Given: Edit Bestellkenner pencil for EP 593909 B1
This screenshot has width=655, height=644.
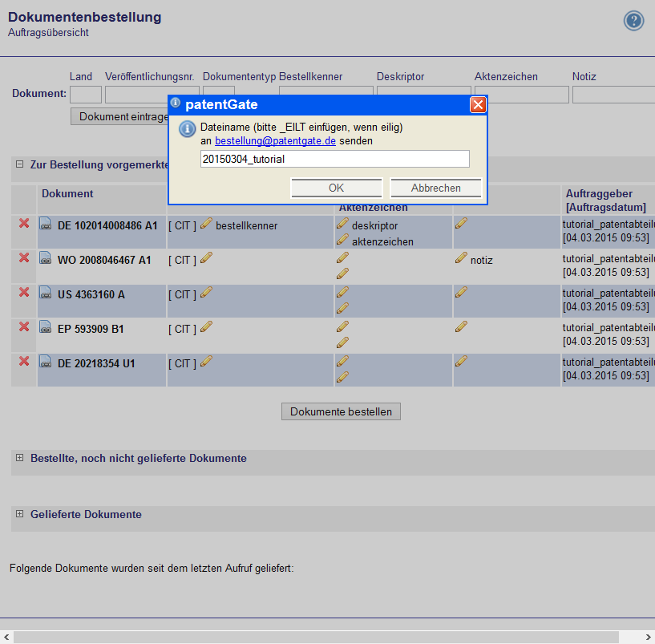Looking at the screenshot, I should click(x=206, y=326).
